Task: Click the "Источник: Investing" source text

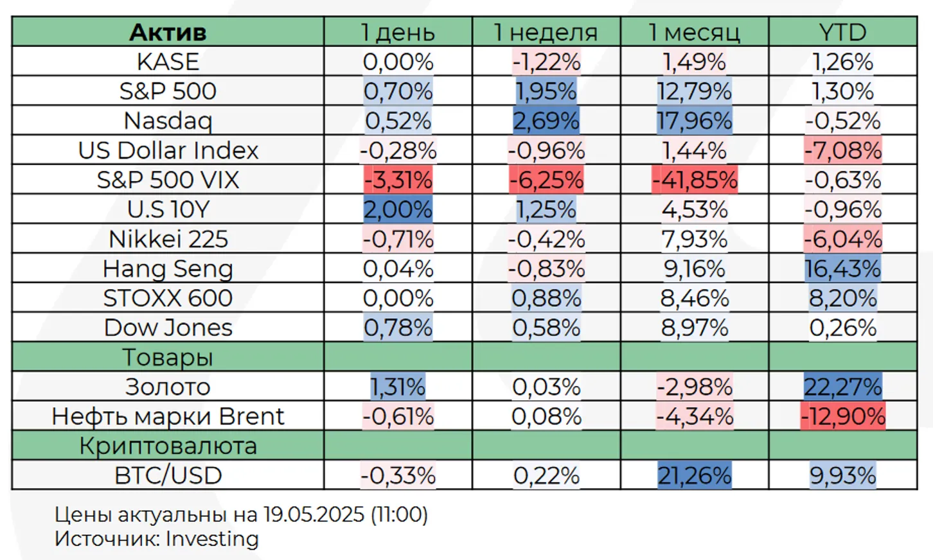Action: [x=156, y=539]
